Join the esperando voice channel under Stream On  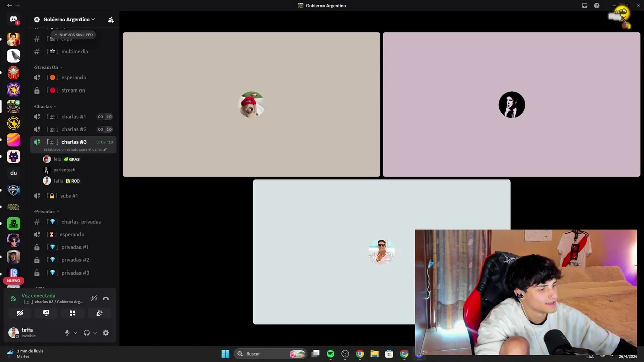(73, 77)
